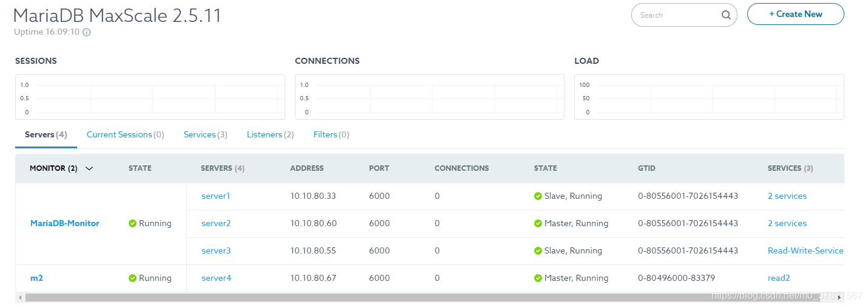Open the read2 service link

pos(779,278)
